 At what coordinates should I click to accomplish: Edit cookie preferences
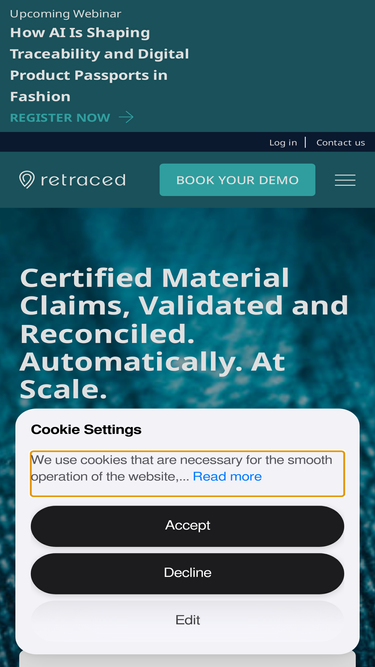[x=188, y=620]
